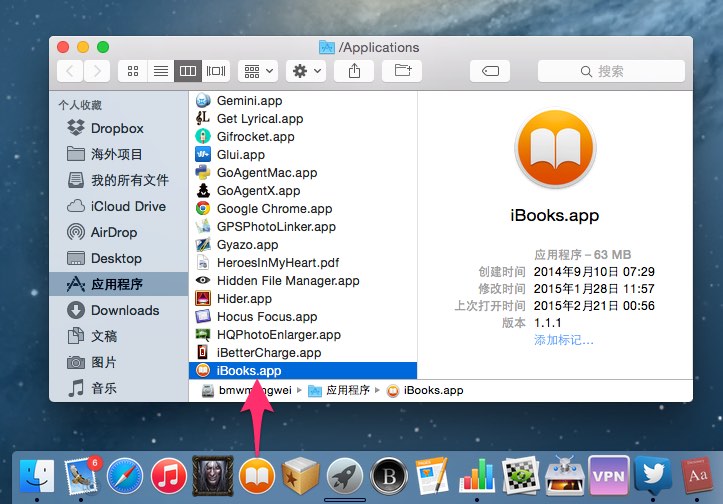Click the edit tags button
This screenshot has width=723, height=504.
[x=490, y=71]
